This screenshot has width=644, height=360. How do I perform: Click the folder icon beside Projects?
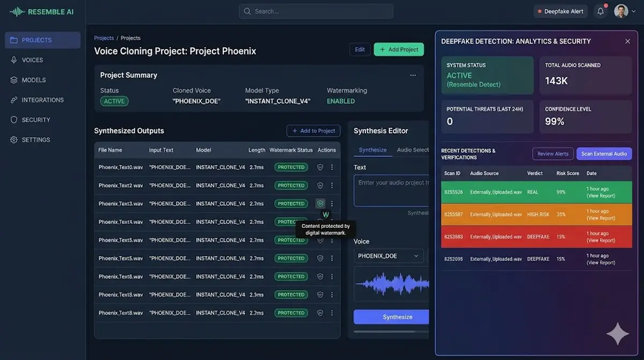[13, 40]
